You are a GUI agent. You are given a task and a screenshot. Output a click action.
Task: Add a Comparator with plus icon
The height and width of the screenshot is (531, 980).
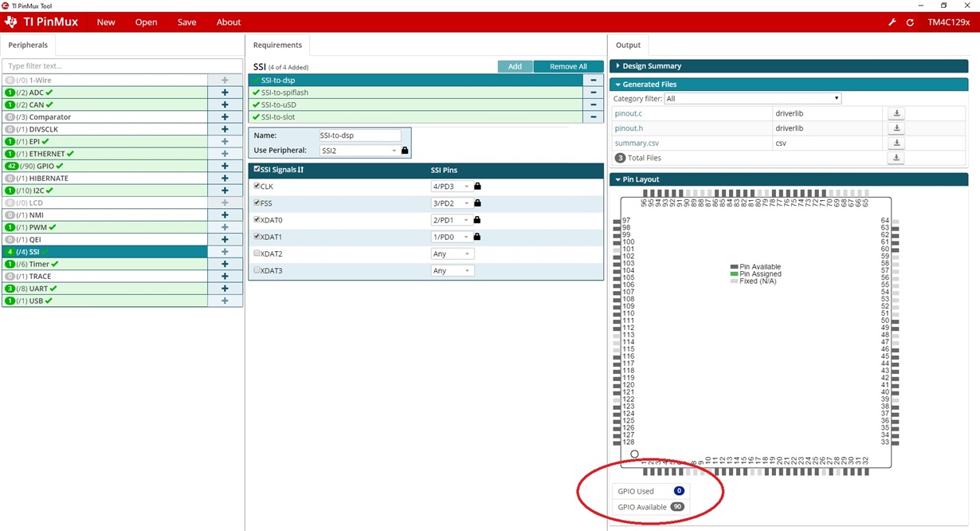[x=225, y=117]
